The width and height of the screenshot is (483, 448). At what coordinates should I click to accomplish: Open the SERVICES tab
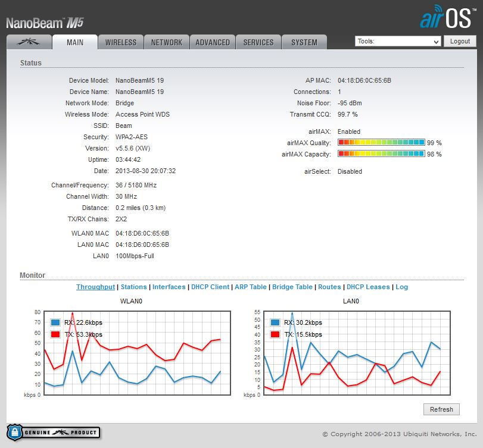pyautogui.click(x=258, y=42)
